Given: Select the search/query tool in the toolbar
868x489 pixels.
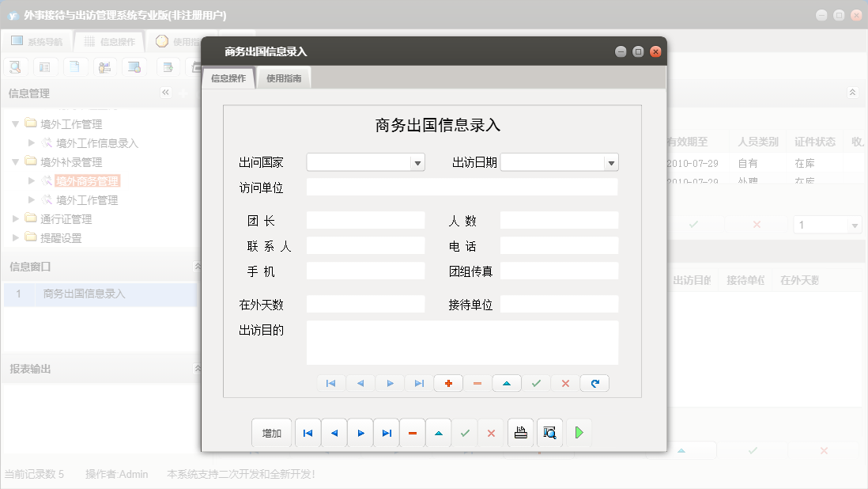Looking at the screenshot, I should click(15, 67).
